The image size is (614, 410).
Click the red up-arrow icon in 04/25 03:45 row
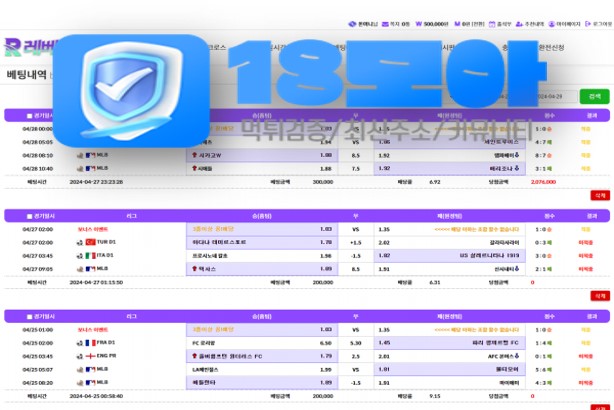pyautogui.click(x=194, y=356)
